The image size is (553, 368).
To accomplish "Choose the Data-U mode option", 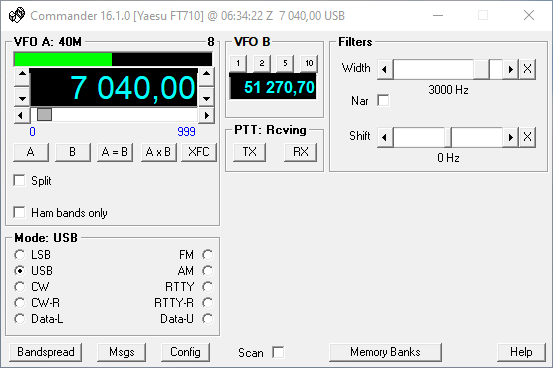I will [x=208, y=319].
